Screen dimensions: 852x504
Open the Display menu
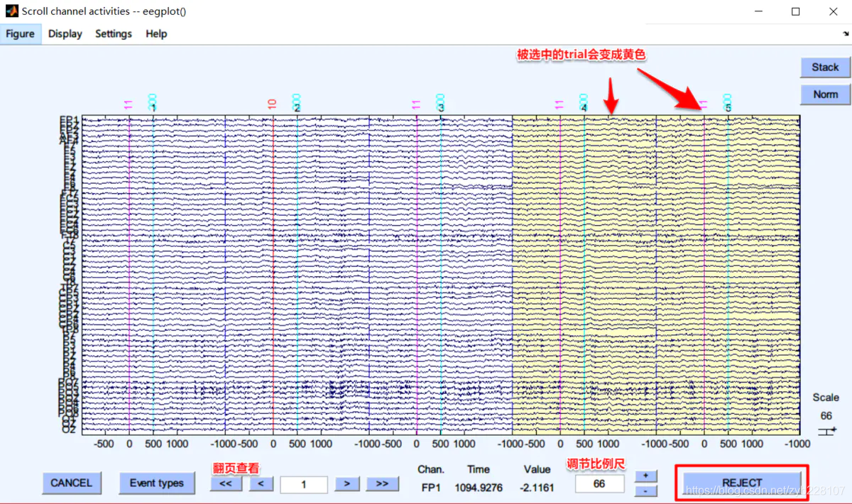[65, 33]
